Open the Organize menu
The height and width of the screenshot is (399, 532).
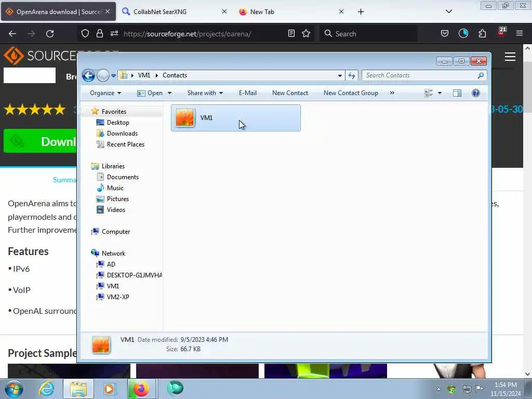click(105, 93)
